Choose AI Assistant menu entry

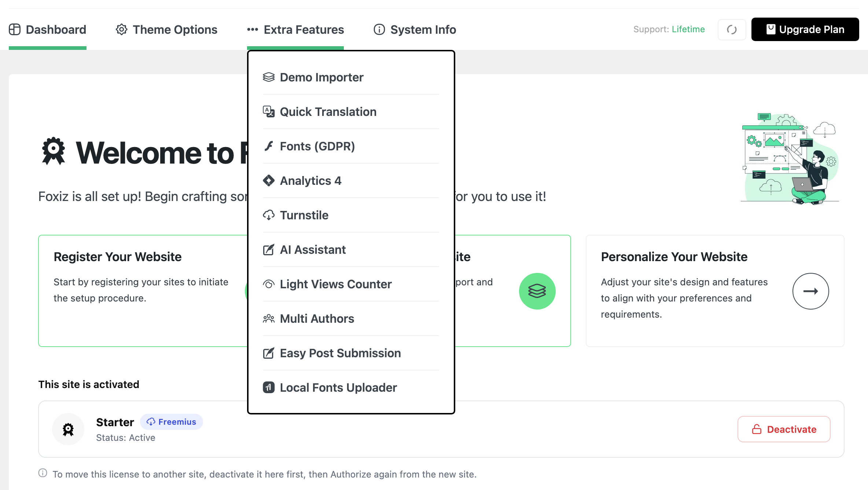point(351,250)
